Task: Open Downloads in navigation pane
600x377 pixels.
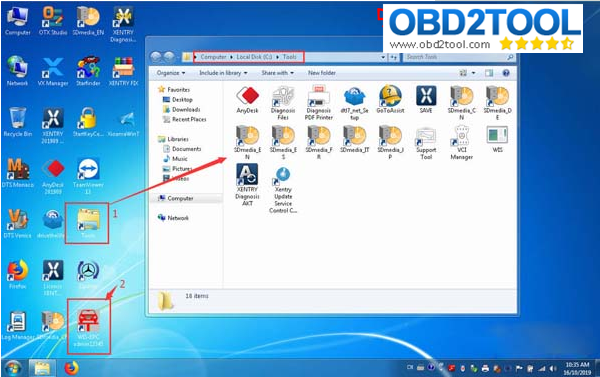Action: 186,109
